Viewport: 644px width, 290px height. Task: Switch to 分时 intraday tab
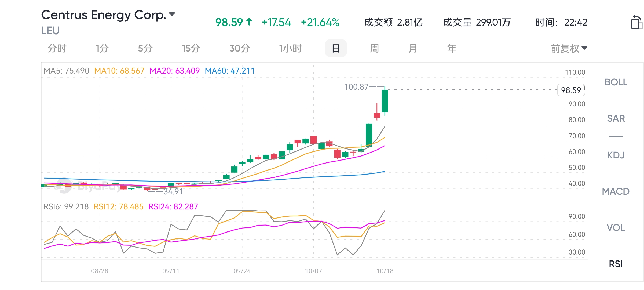(57, 49)
